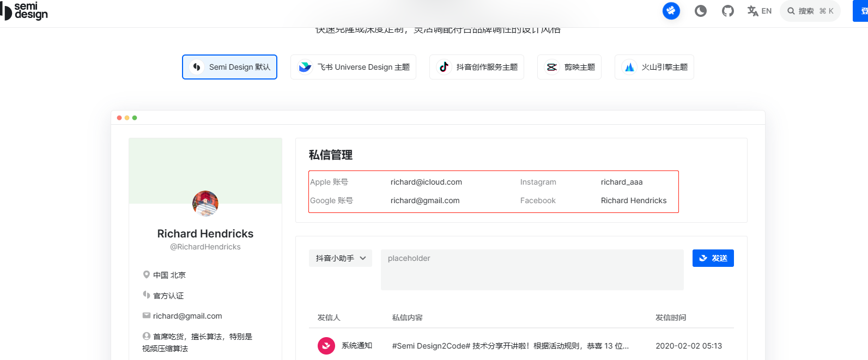Open the blue Feishu theme icon in header

(671, 11)
